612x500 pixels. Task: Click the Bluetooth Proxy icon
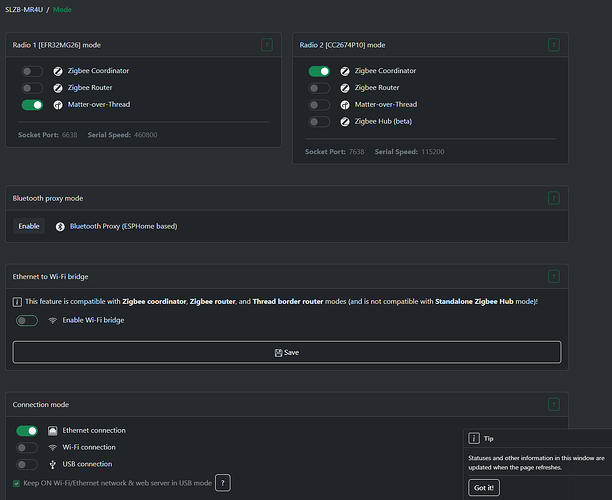coord(60,226)
